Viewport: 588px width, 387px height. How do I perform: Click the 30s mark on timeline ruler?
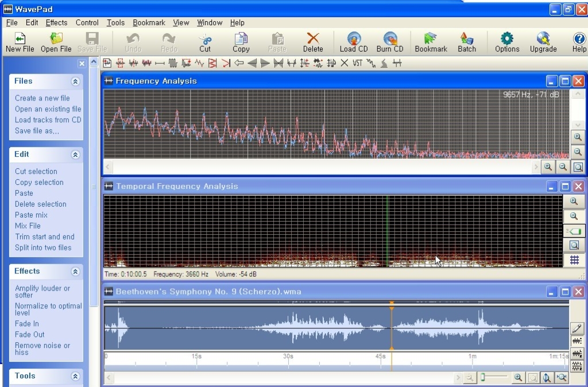point(288,356)
